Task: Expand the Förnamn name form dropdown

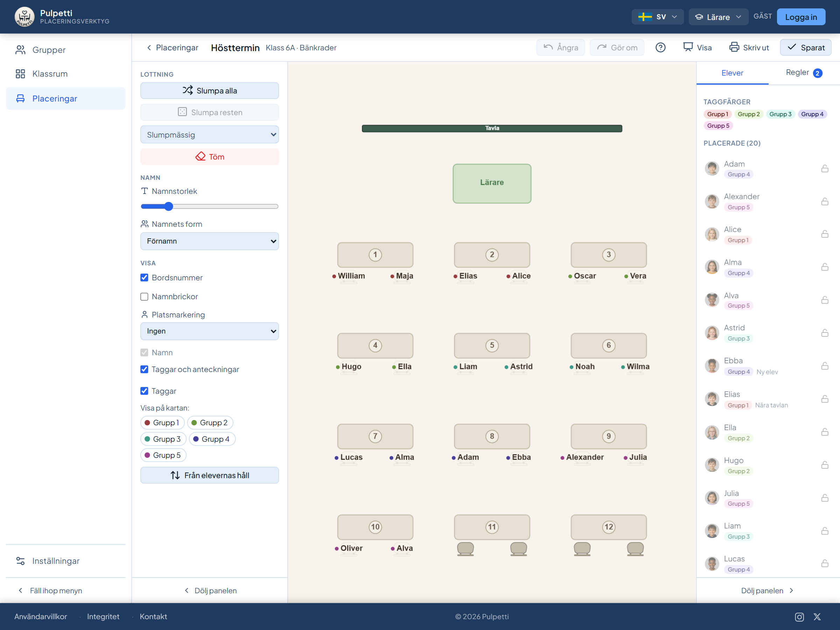Action: (x=210, y=241)
